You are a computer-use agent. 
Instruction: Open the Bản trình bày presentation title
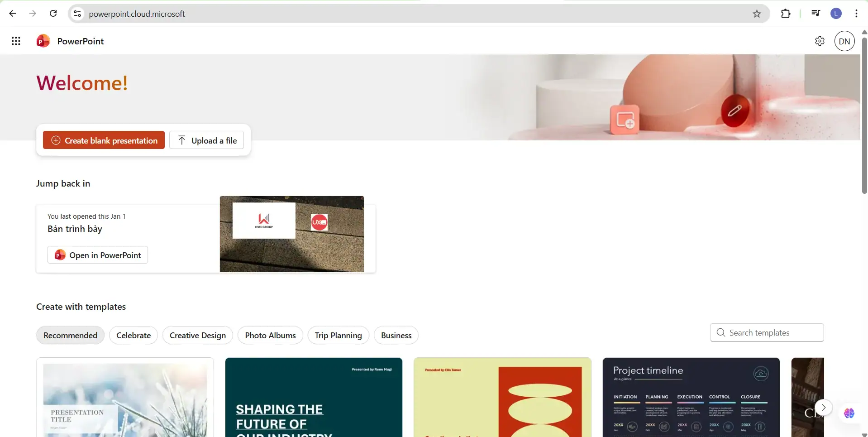75,229
